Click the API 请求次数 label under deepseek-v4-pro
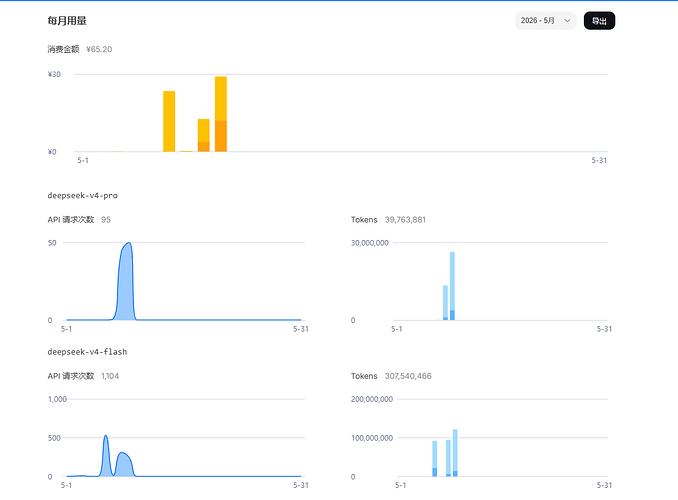The height and width of the screenshot is (500, 678). click(71, 220)
